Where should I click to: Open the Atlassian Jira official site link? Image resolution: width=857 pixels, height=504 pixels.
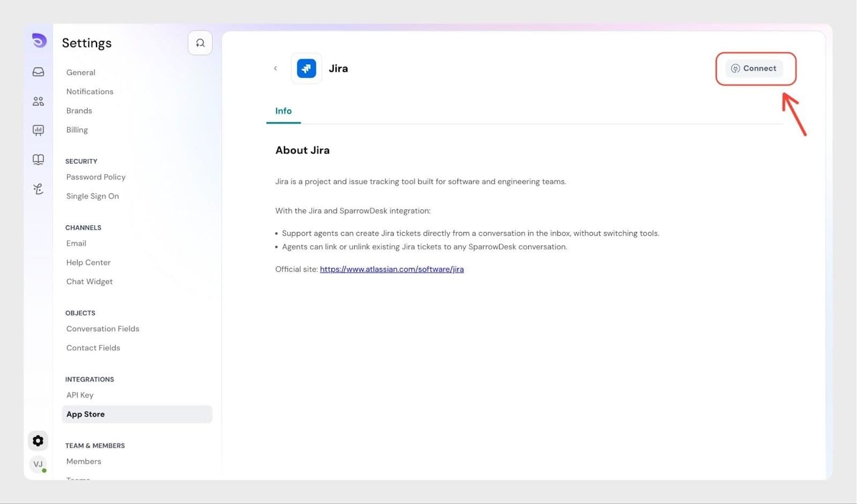[x=392, y=269]
